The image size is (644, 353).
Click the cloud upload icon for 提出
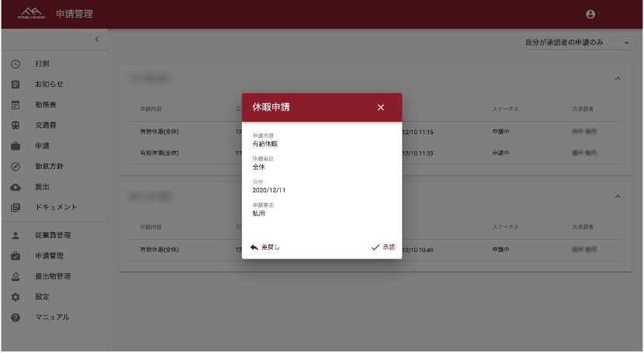pos(16,187)
